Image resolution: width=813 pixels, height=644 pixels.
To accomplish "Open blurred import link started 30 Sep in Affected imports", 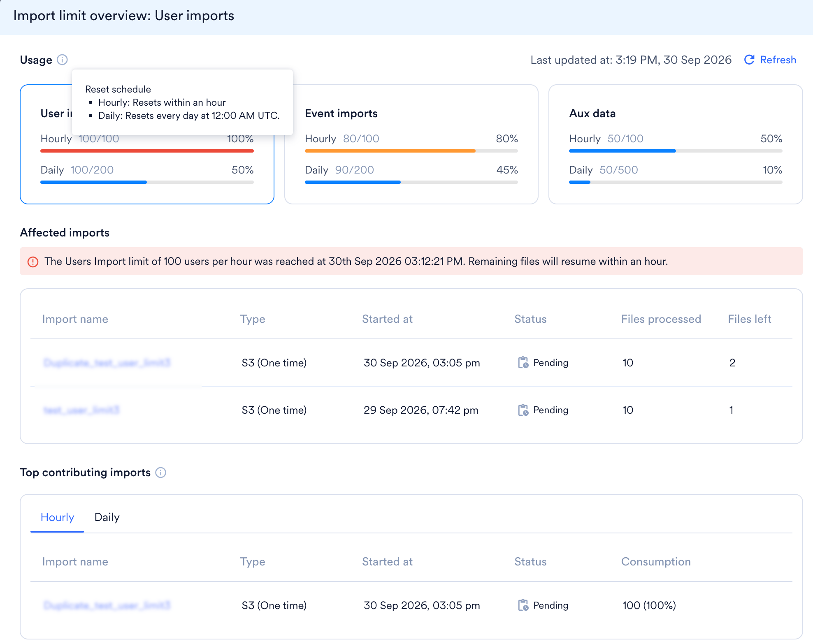I will coord(107,363).
